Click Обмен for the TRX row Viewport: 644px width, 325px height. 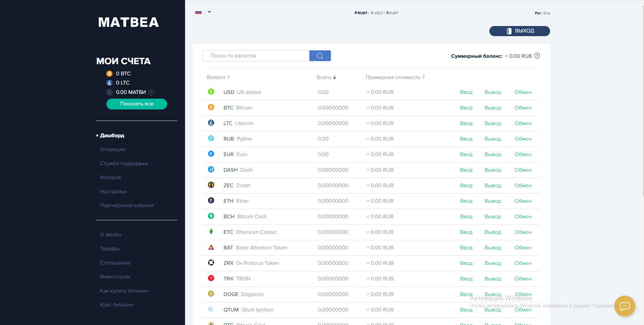tap(523, 279)
